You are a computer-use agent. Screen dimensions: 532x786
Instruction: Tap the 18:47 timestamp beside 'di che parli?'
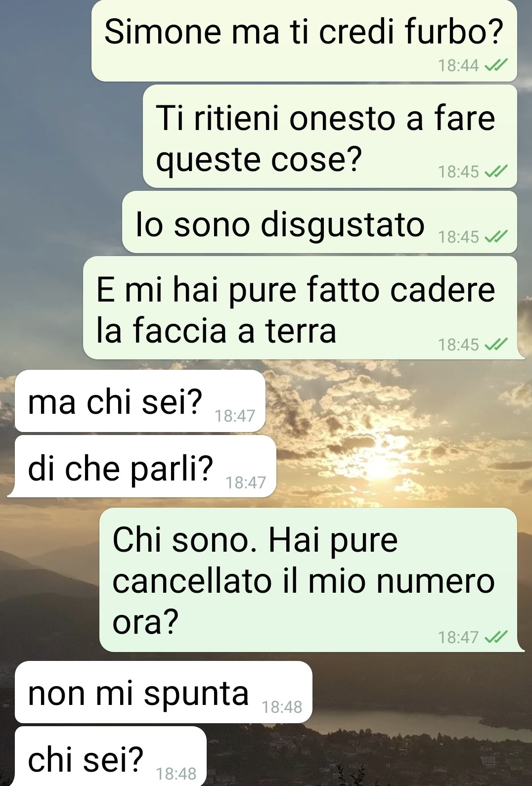pos(246,482)
